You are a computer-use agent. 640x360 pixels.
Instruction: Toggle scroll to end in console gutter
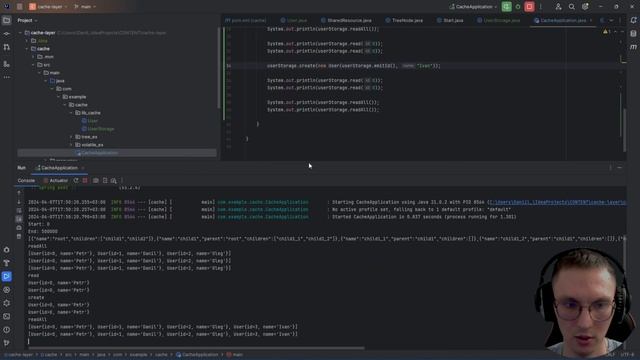click(19, 219)
